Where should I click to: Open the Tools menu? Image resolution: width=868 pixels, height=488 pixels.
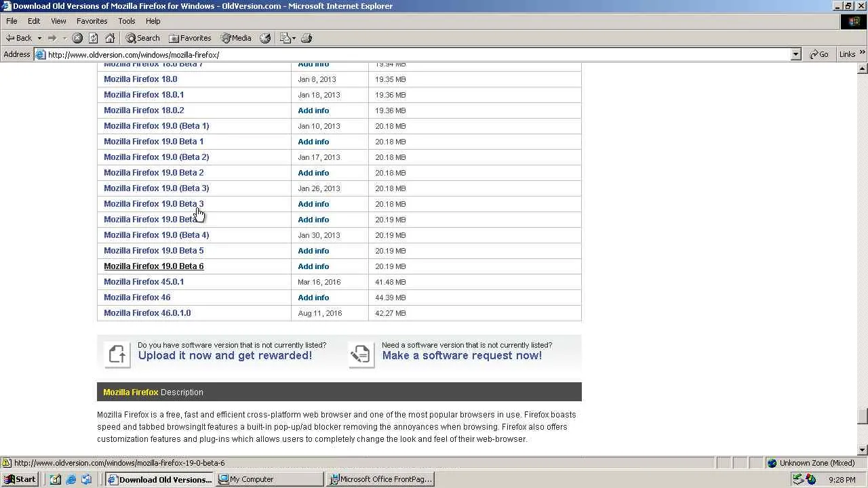[x=127, y=21]
